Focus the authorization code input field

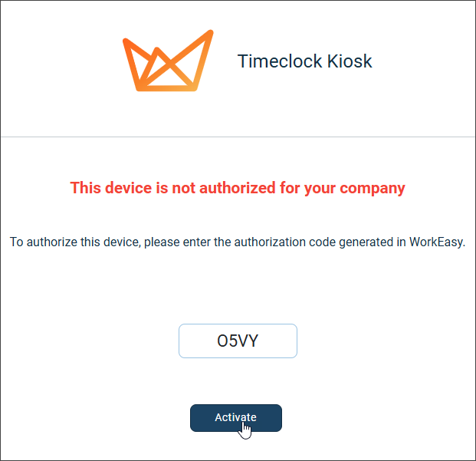point(238,341)
